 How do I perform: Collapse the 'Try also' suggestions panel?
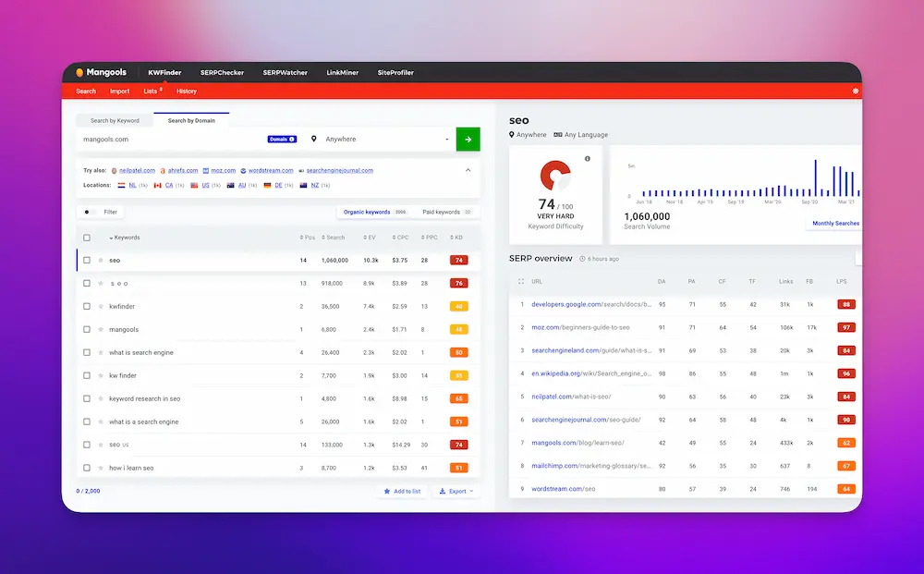pyautogui.click(x=468, y=170)
